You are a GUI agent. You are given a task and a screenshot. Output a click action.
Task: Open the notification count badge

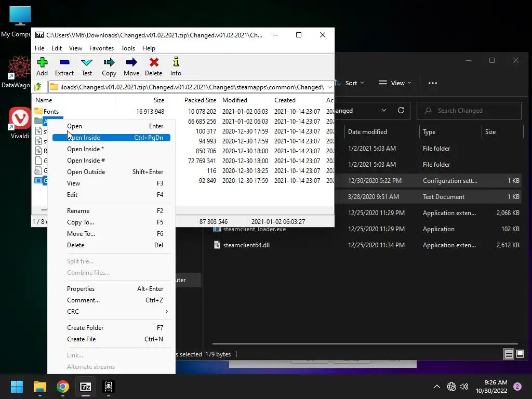pos(517,387)
